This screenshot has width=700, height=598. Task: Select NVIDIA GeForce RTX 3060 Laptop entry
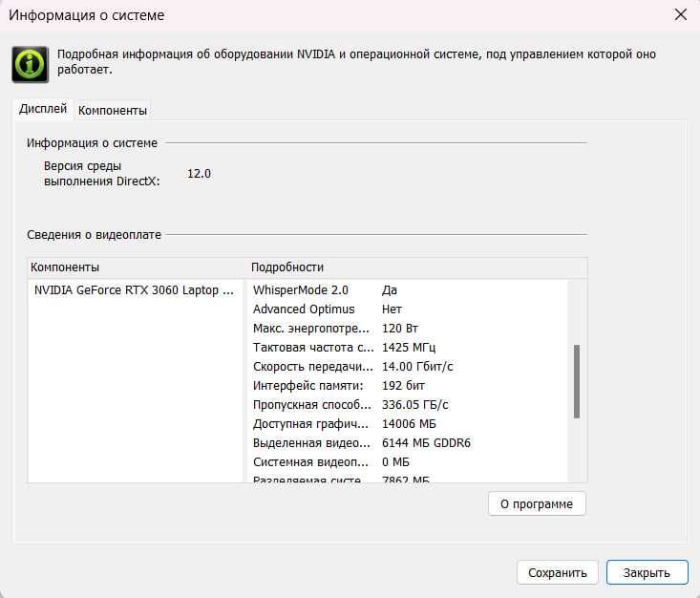click(134, 290)
